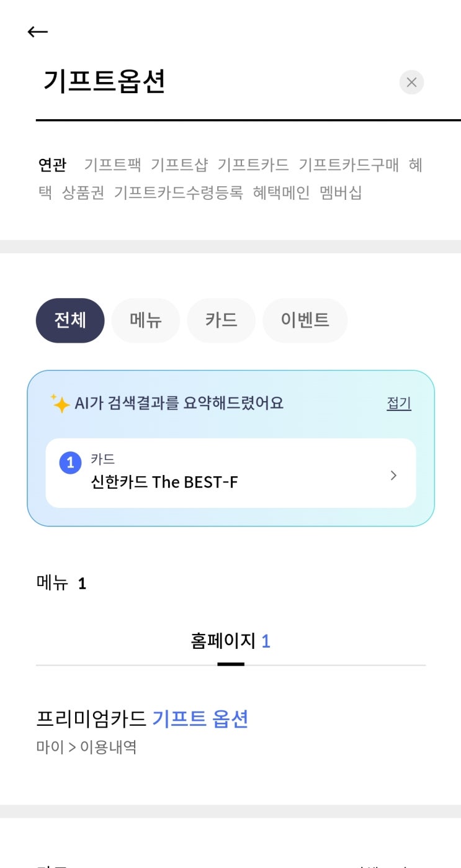Clear the search text with the X icon

pyautogui.click(x=411, y=82)
